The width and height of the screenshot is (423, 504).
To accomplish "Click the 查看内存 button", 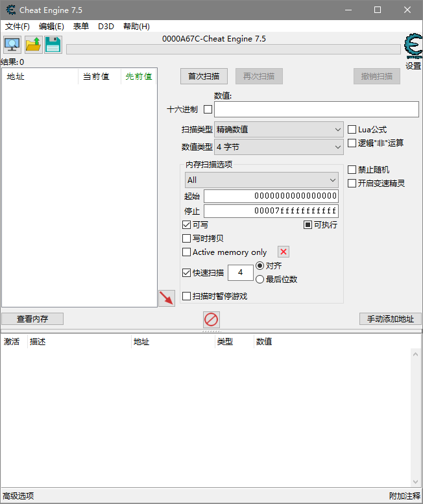I will click(32, 319).
